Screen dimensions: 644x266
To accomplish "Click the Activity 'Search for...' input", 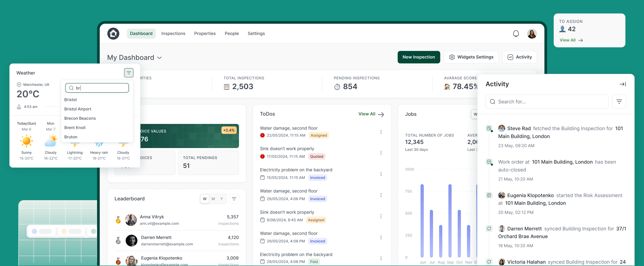I will pos(547,102).
